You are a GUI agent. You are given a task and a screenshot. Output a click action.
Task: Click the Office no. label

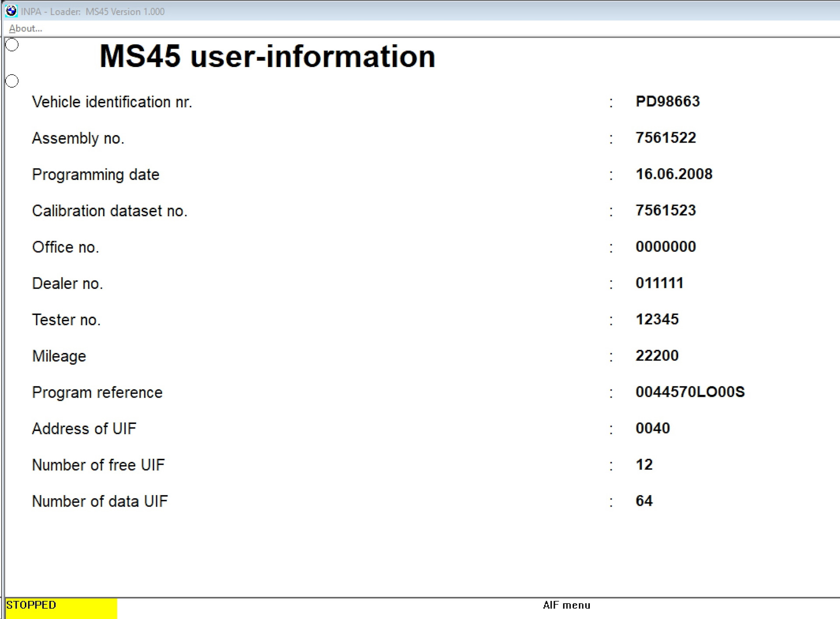click(x=66, y=247)
